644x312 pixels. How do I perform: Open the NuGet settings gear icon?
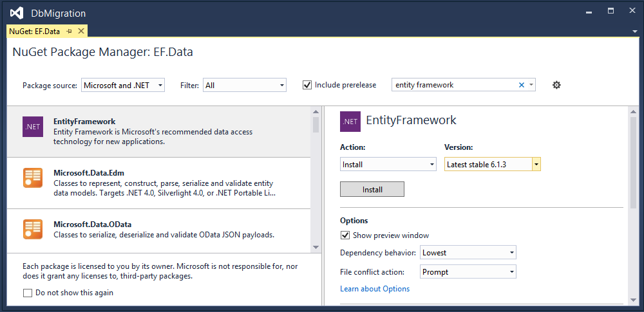point(556,85)
